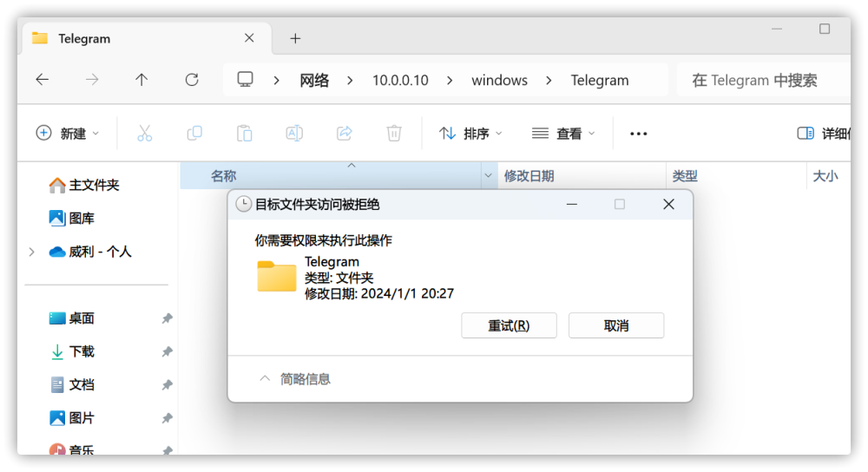Screen dimensions: 868x472
Task: Go forward with the right arrow button
Action: click(92, 80)
